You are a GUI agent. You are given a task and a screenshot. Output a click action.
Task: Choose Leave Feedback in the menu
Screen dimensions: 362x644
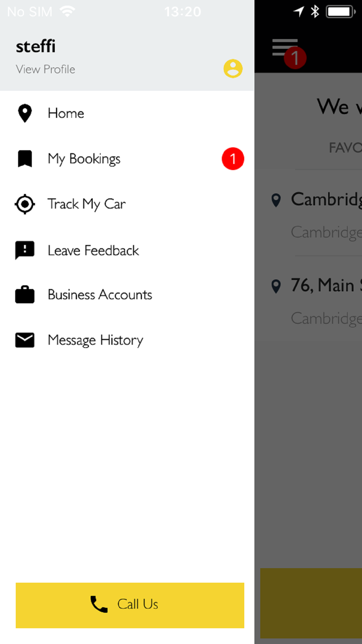[x=93, y=250]
